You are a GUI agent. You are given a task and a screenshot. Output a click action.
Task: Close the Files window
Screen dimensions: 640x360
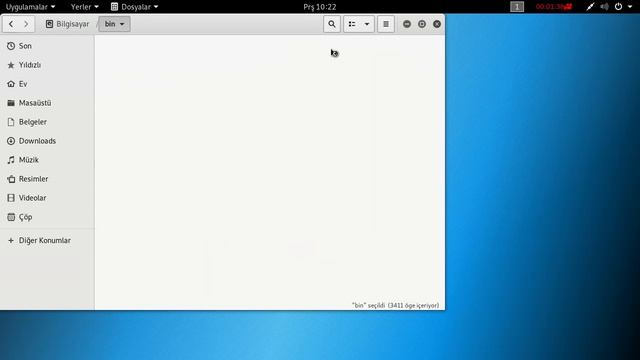point(437,24)
